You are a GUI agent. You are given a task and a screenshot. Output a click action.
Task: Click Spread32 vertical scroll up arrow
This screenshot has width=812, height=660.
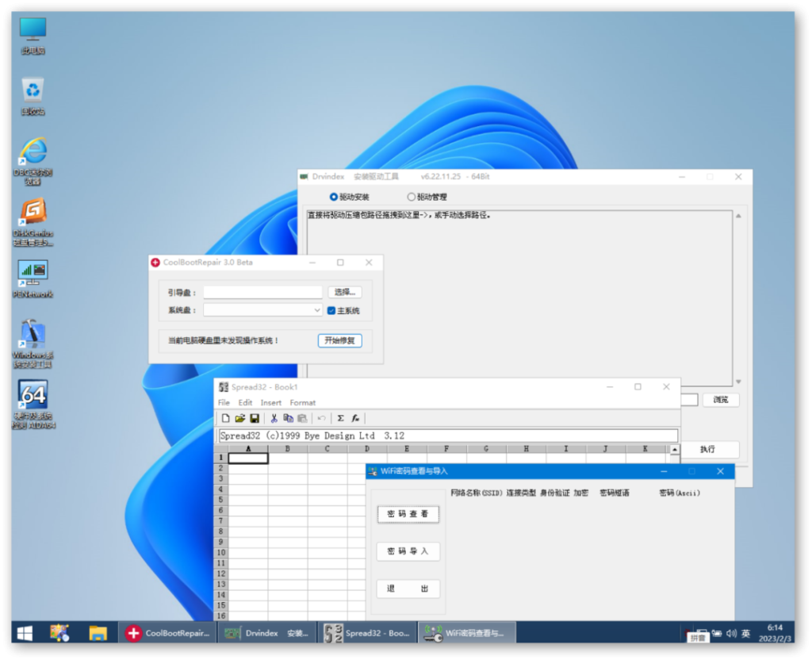pyautogui.click(x=674, y=449)
